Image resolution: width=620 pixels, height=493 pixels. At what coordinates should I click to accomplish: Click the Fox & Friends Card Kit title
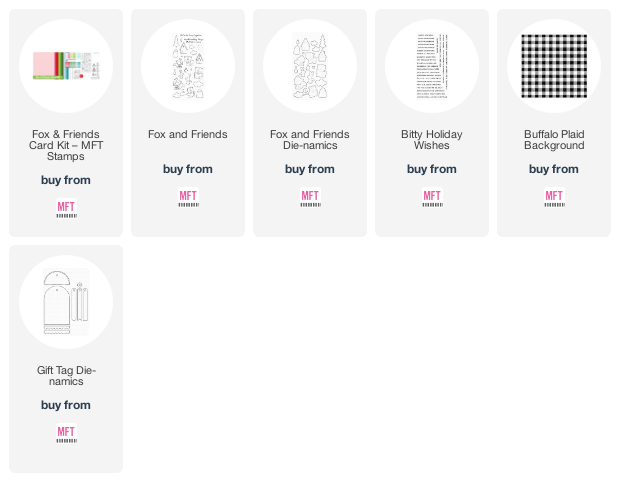pyautogui.click(x=66, y=145)
